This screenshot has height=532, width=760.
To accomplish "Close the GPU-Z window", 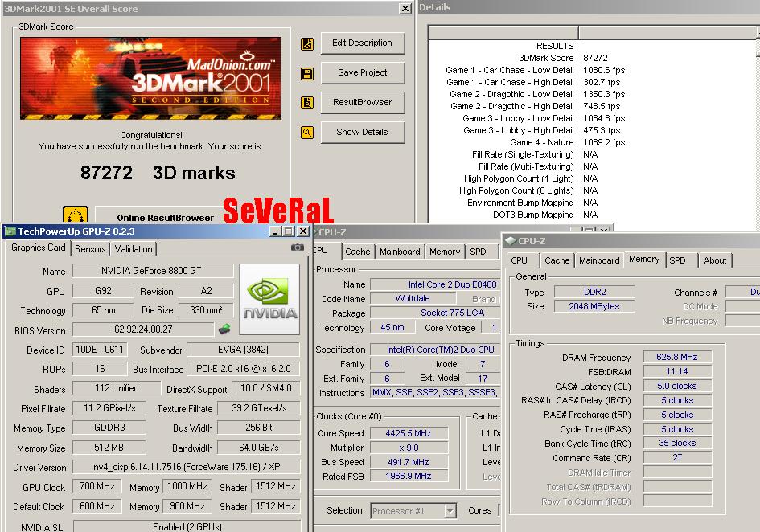I will 302,231.
